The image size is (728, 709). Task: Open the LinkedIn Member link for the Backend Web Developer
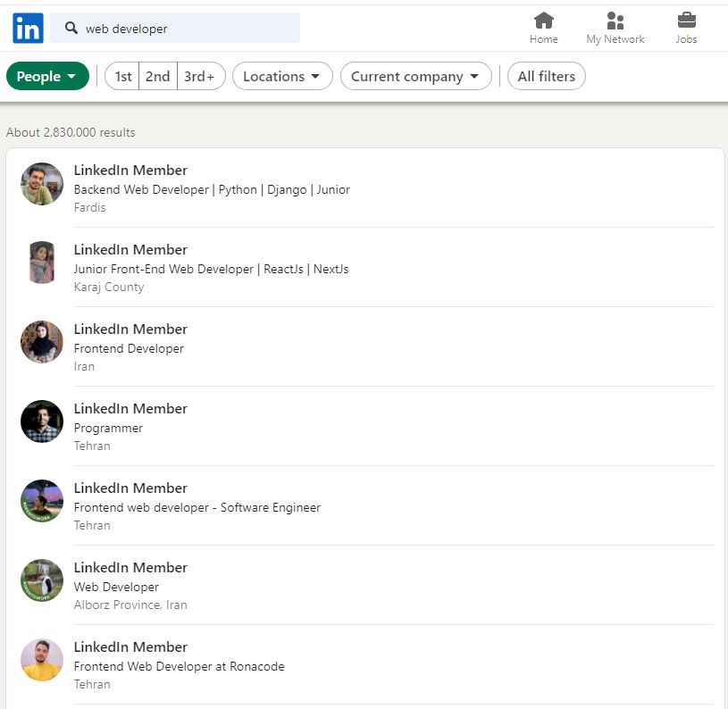click(x=130, y=171)
